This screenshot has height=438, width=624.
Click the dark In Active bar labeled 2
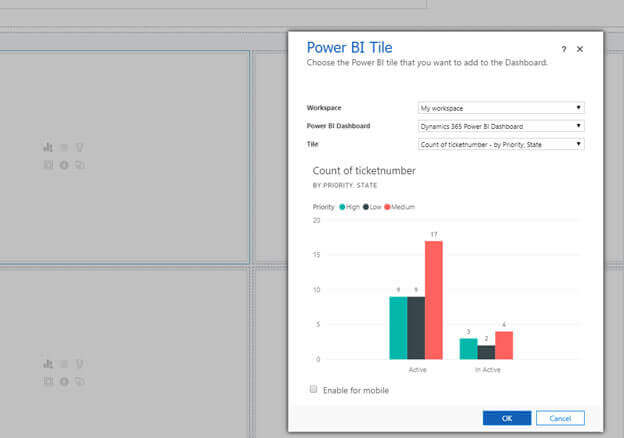click(x=486, y=353)
